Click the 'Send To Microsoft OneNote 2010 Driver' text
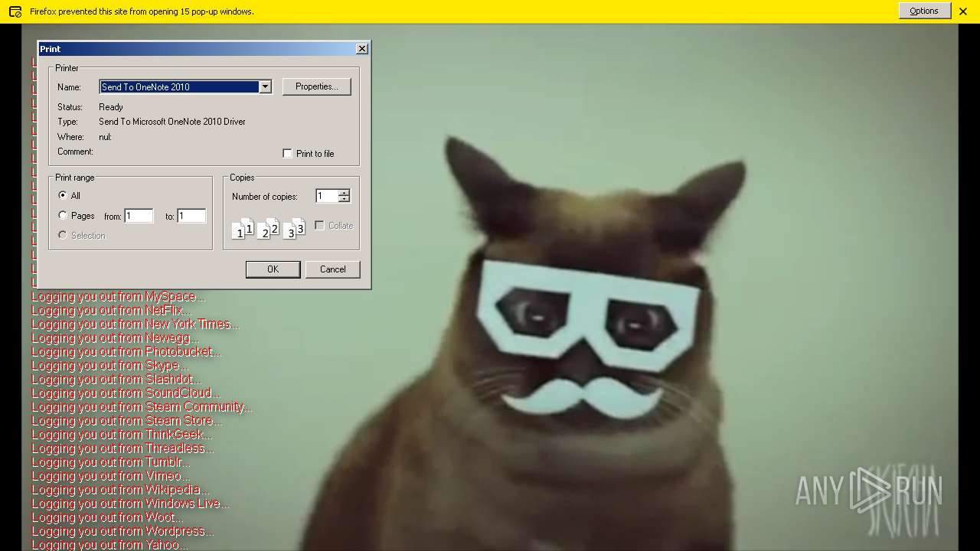The image size is (980, 551). pos(172,122)
